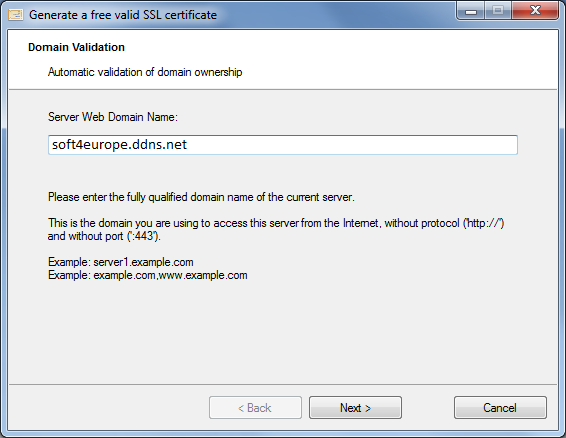Place cursor in the soft4europe.ddns.net text
The height and width of the screenshot is (438, 566).
pos(119,145)
